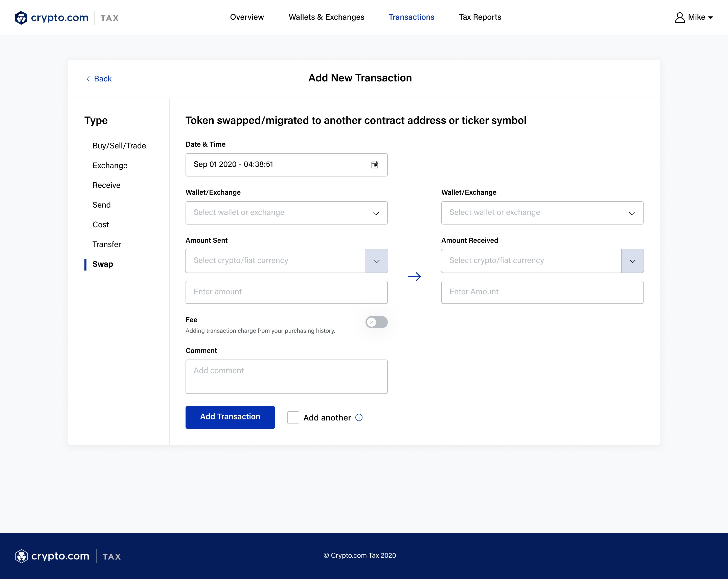
Task: Open the Mike account menu caret
Action: 711,18
